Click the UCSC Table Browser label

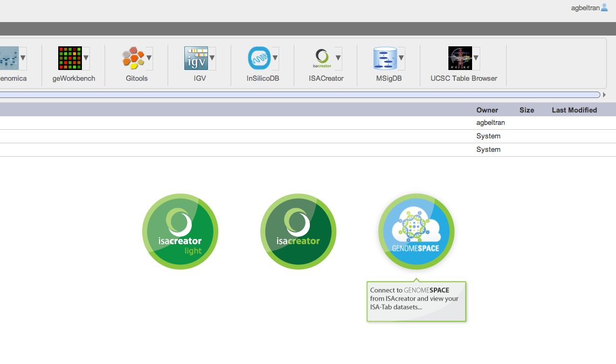tap(463, 78)
